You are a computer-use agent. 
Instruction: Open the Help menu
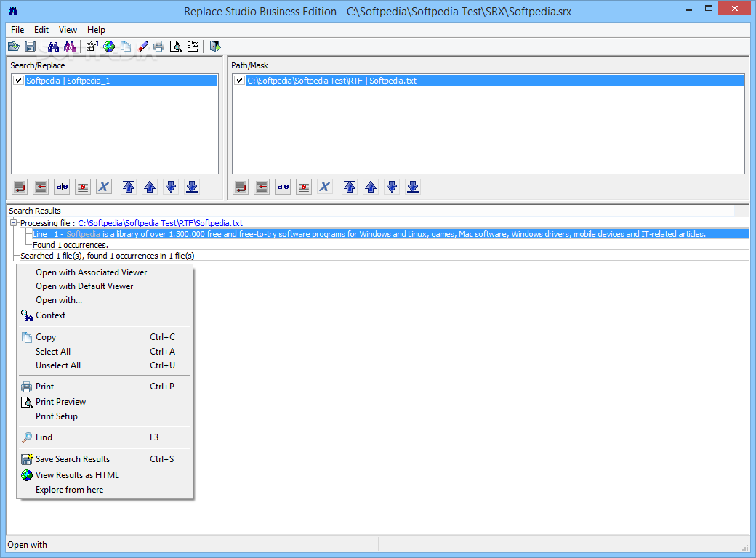(96, 29)
